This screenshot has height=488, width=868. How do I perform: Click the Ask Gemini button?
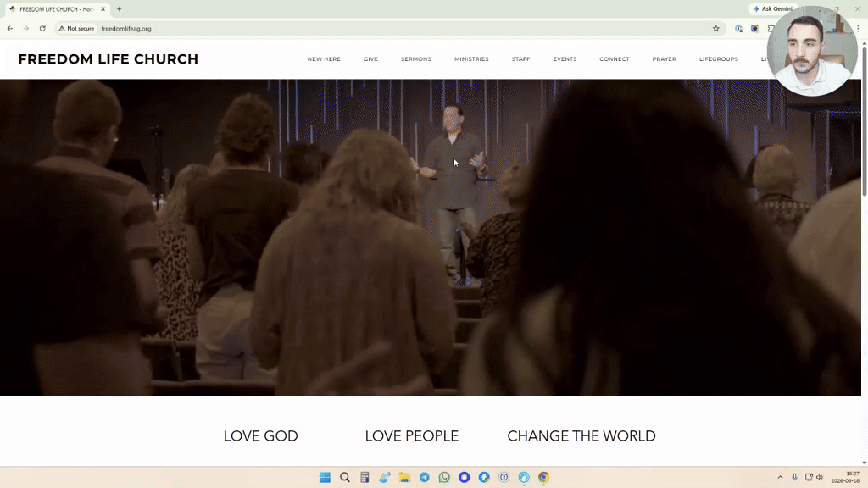[773, 8]
